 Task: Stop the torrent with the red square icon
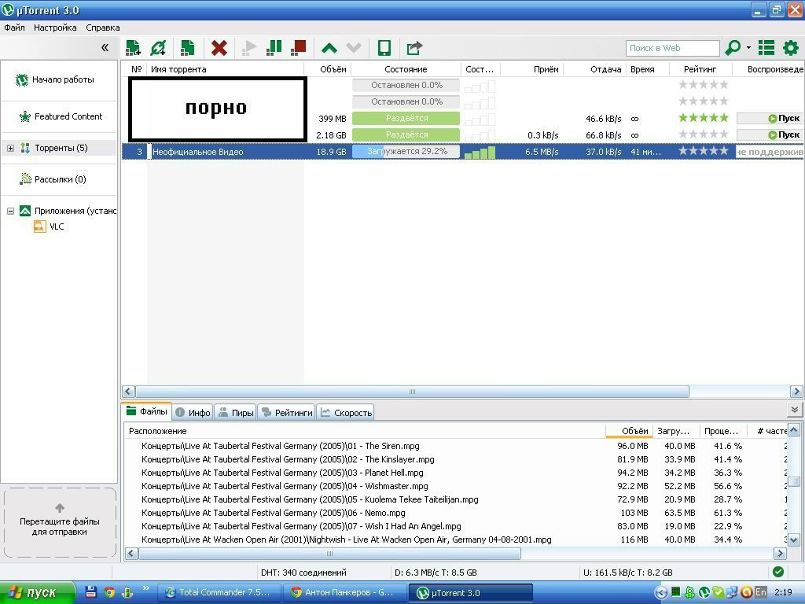(298, 47)
